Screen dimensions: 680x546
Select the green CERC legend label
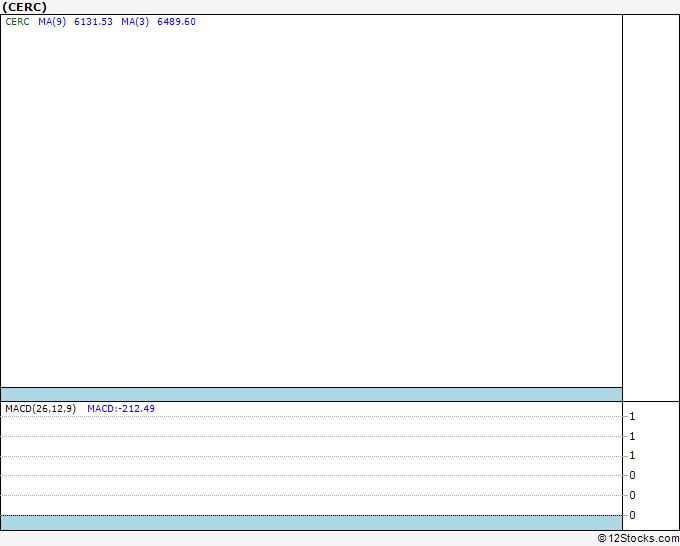pyautogui.click(x=17, y=22)
